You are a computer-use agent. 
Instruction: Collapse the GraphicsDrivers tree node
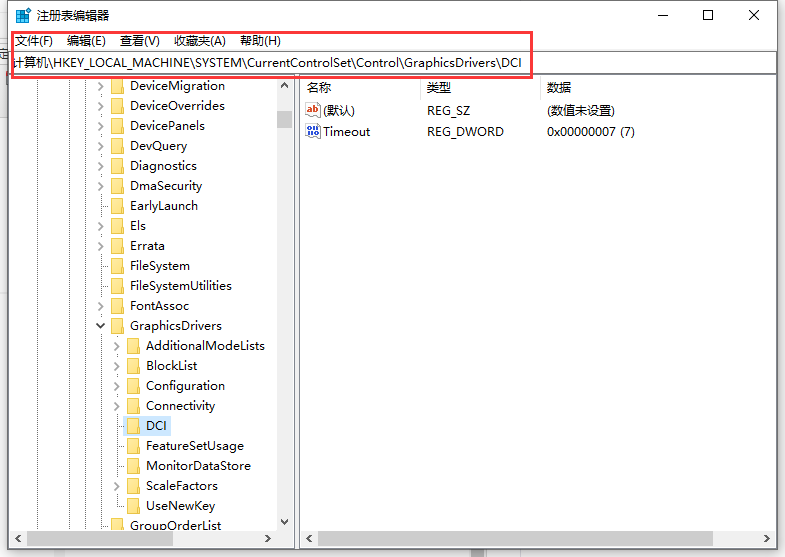click(x=100, y=326)
